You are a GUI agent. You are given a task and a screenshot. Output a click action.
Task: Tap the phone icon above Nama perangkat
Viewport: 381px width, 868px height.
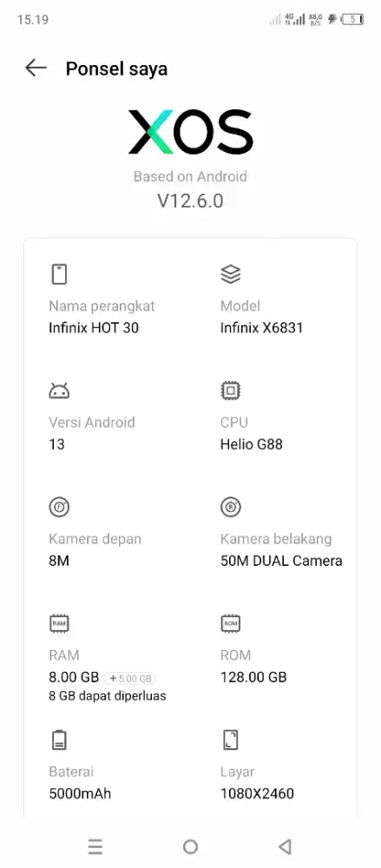(59, 274)
